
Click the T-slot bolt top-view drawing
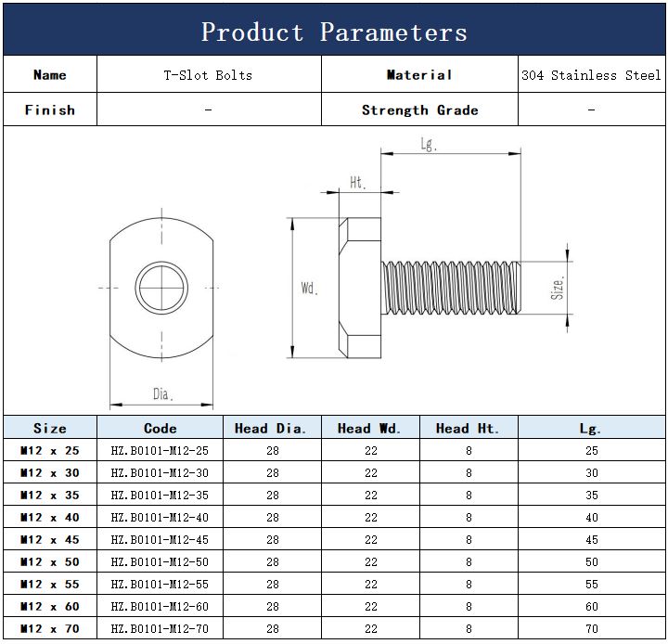(162, 288)
